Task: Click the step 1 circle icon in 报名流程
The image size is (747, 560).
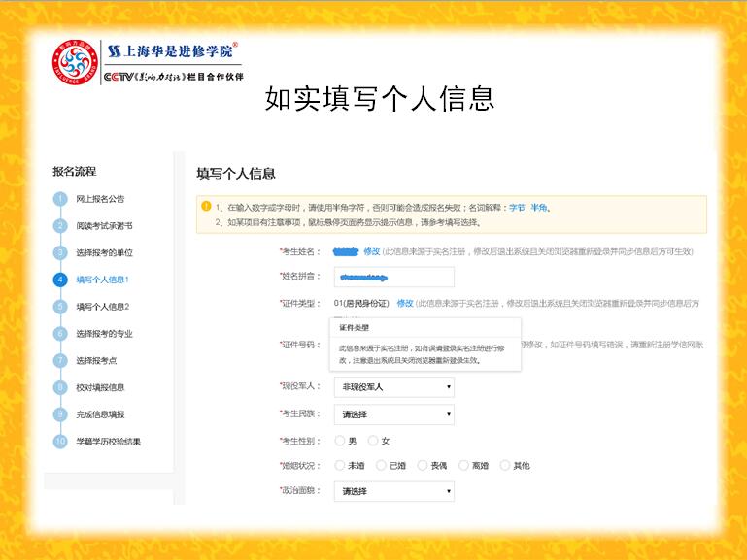Action: click(60, 199)
